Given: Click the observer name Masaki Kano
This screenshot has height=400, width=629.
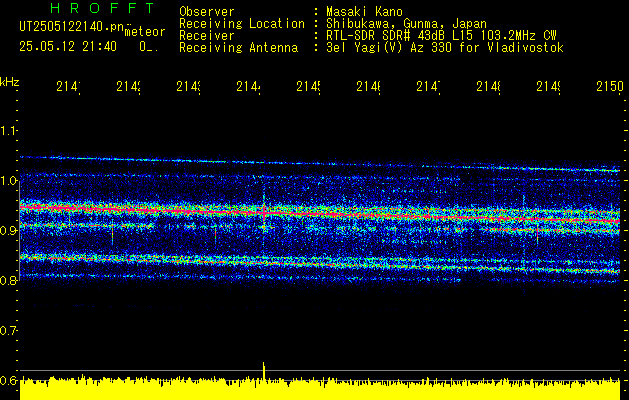Looking at the screenshot, I should coord(364,11).
